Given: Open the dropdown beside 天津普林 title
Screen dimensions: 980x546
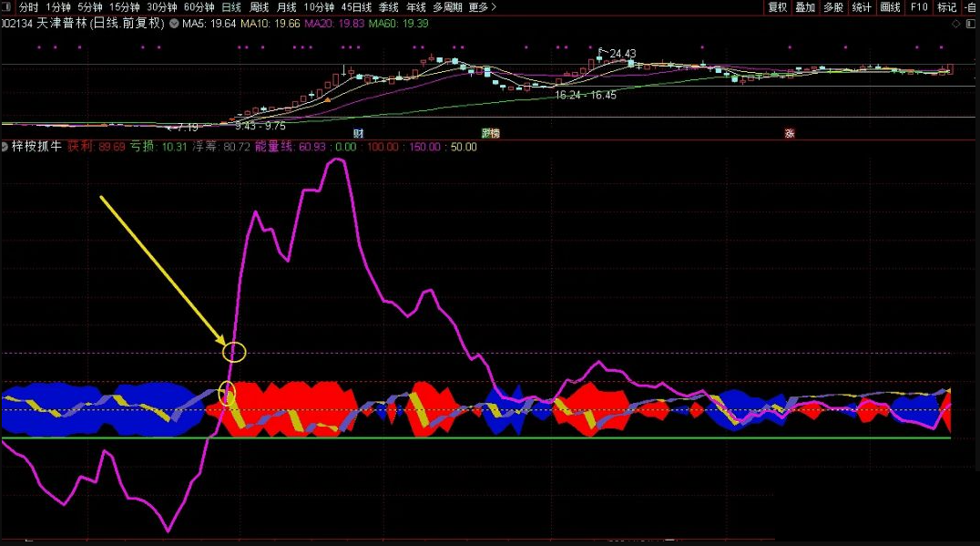Looking at the screenshot, I should point(174,24).
